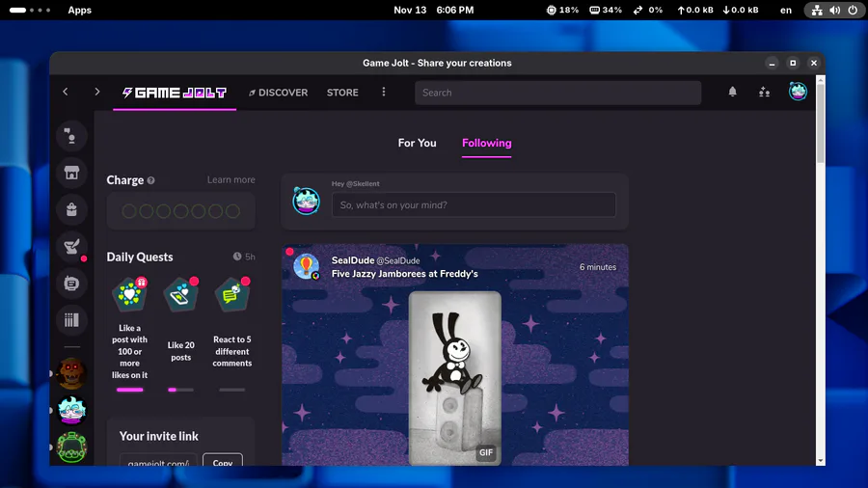Open the notifications bell
This screenshot has height=488, width=868.
pos(732,92)
